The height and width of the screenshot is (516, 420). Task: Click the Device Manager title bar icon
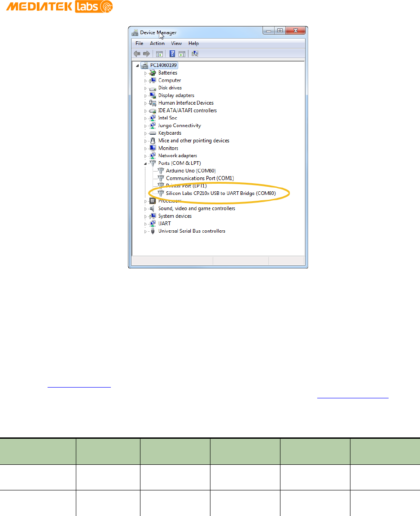(x=135, y=33)
